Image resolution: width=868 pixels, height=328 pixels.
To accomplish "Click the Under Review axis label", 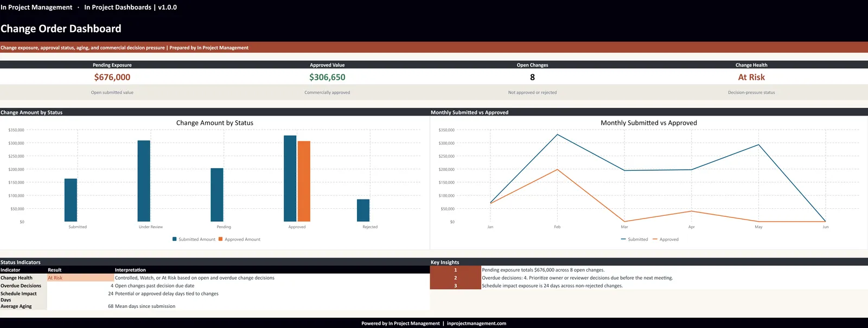I will click(x=151, y=227).
